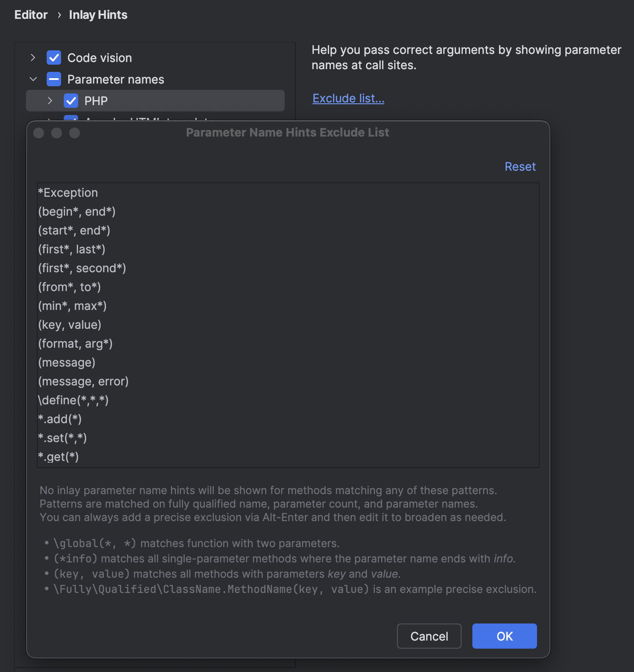Place cursor on the *Exception pattern

(x=68, y=193)
